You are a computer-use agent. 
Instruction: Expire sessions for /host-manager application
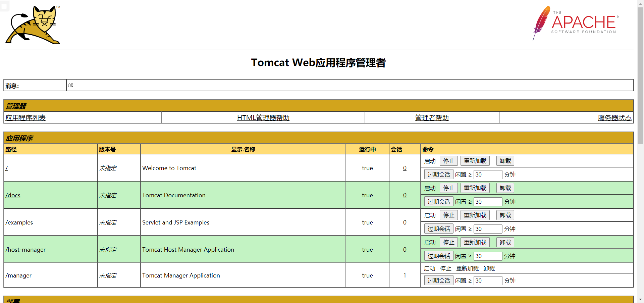pyautogui.click(x=439, y=256)
